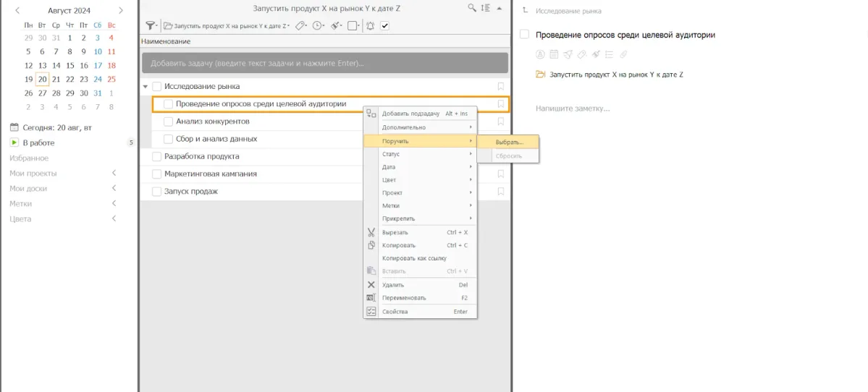Viewport: 868px width, 392px height.
Task: Choose Выбрать... in the Поручить submenu
Action: point(509,142)
